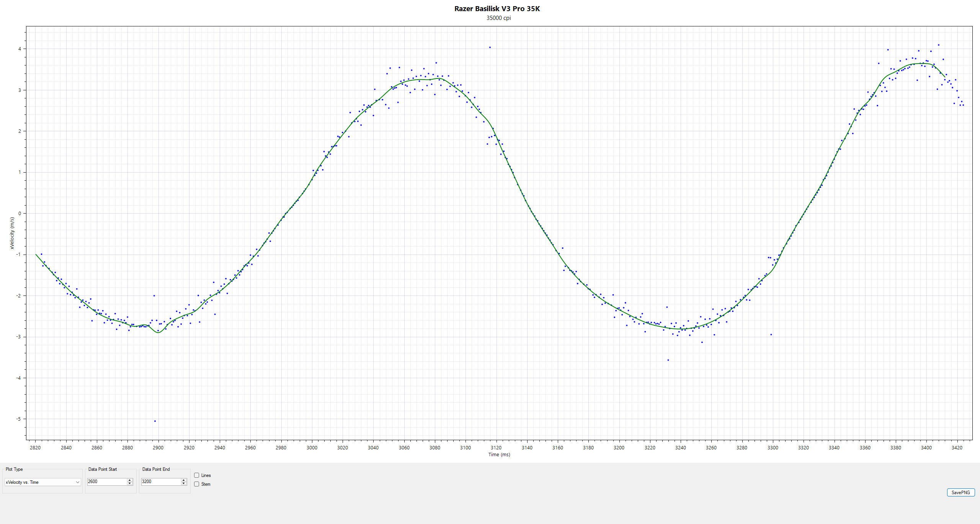Click the outlier below -3.5 m/s near 3232 ms

pyautogui.click(x=668, y=360)
